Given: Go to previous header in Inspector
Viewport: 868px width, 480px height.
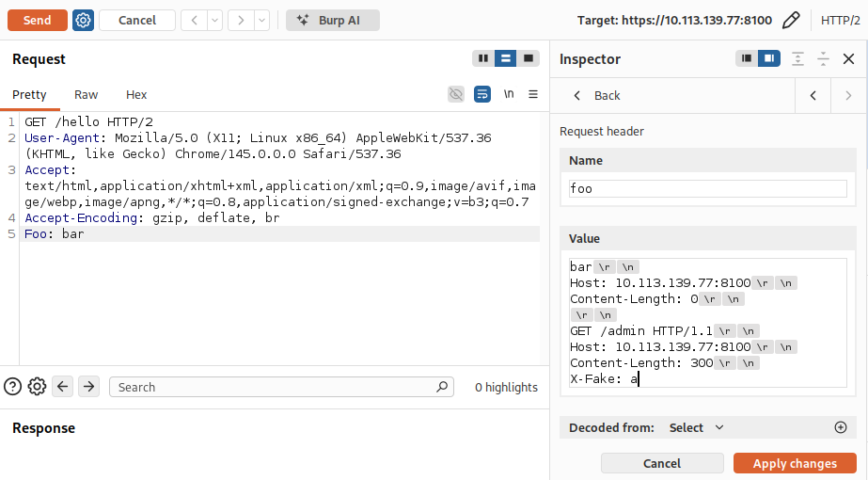Looking at the screenshot, I should coord(813,96).
